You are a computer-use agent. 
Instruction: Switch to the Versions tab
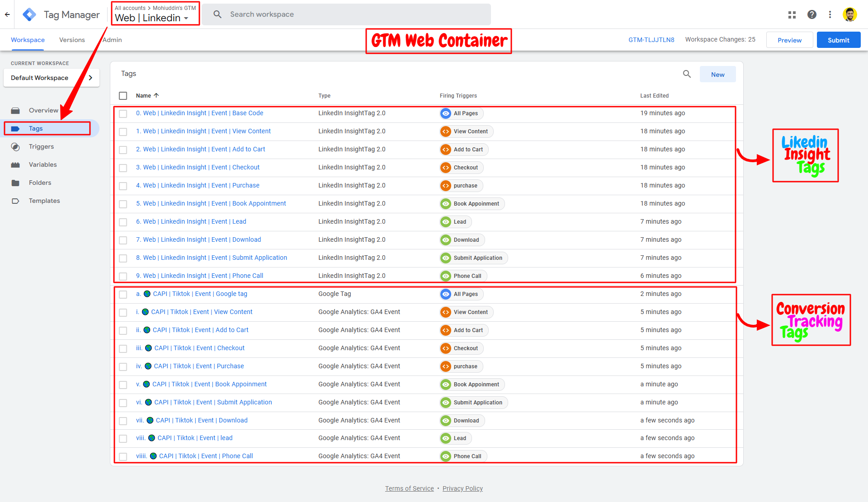[x=72, y=40]
